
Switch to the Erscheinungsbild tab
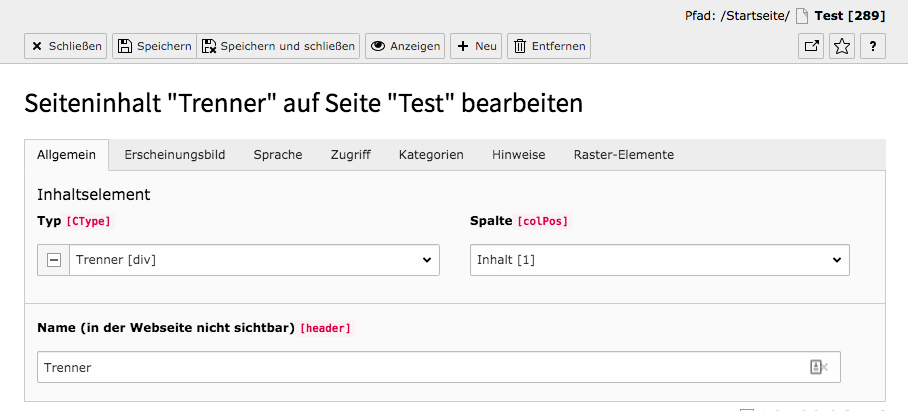click(175, 155)
